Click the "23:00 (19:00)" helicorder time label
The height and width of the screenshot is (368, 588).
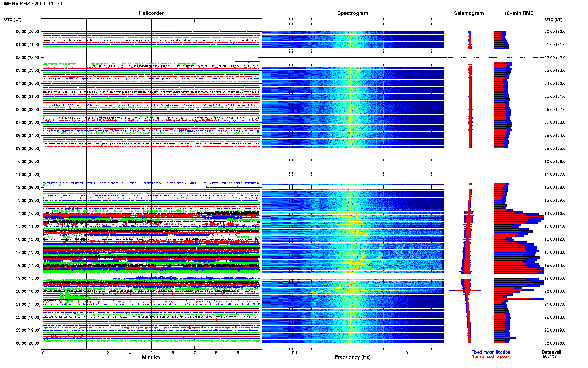click(28, 330)
